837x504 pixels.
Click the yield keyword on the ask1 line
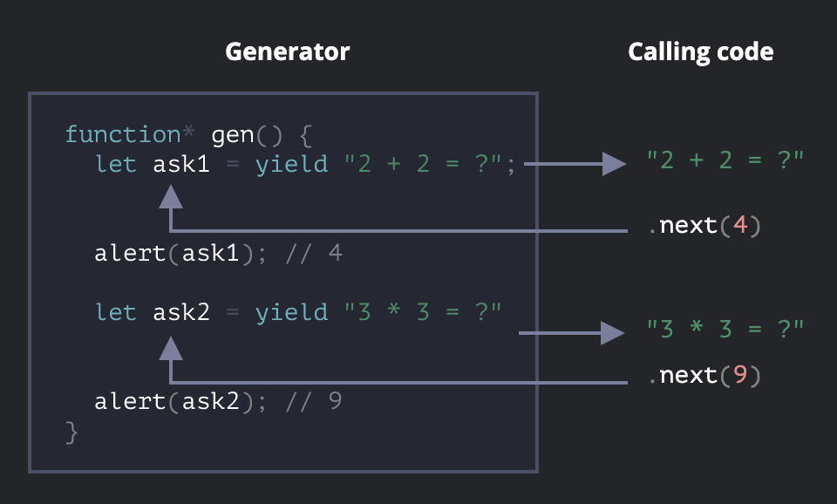(x=291, y=164)
